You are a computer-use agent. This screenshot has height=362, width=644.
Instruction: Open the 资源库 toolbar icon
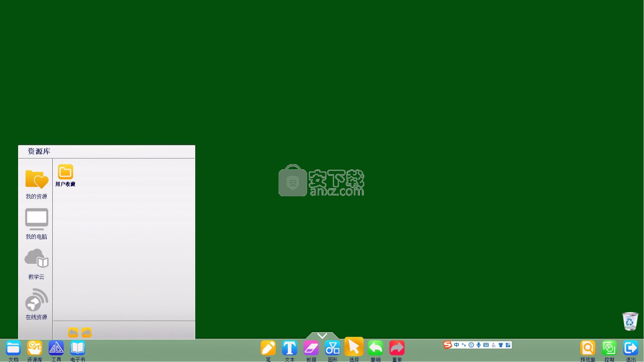[x=35, y=348]
